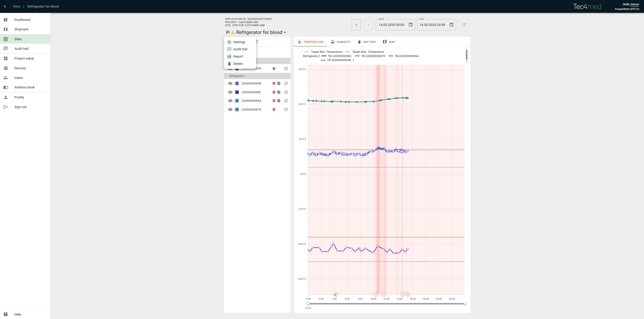The width and height of the screenshot is (644, 319).
Task: Collapse the Refrigerator for blood dropdown
Action: 285,32
